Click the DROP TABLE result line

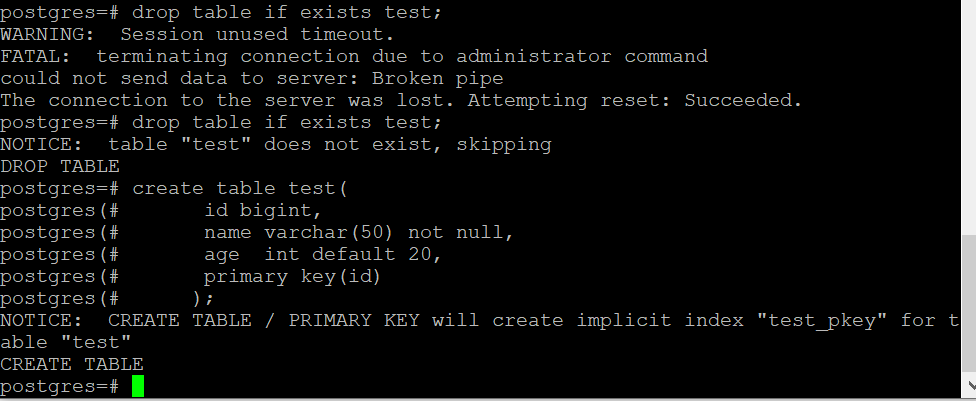pyautogui.click(x=60, y=166)
